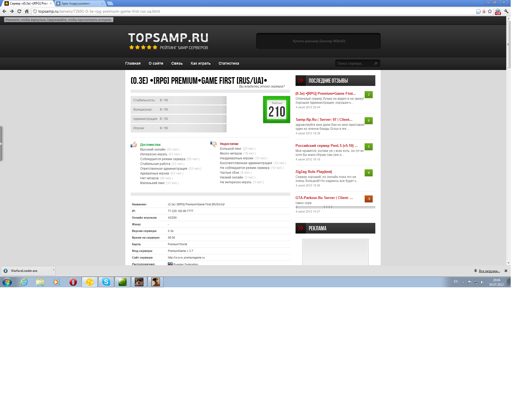Open volume control in system tray
Image resolution: width=532 pixels, height=399 pixels.
click(483, 282)
